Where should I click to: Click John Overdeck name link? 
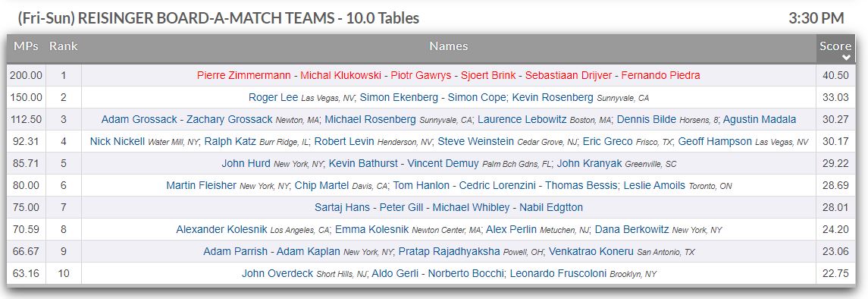(277, 273)
